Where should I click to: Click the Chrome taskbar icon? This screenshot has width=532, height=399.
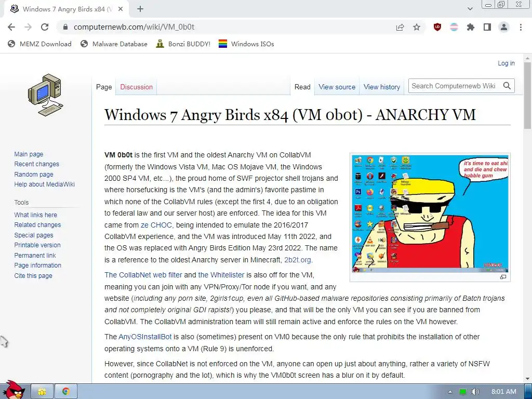click(65, 392)
